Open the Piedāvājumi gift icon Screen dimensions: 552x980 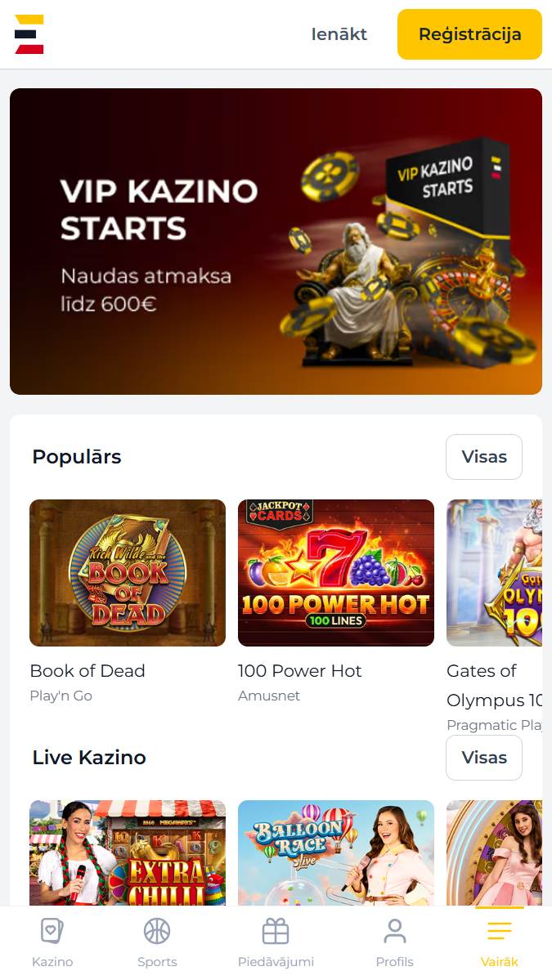(276, 931)
